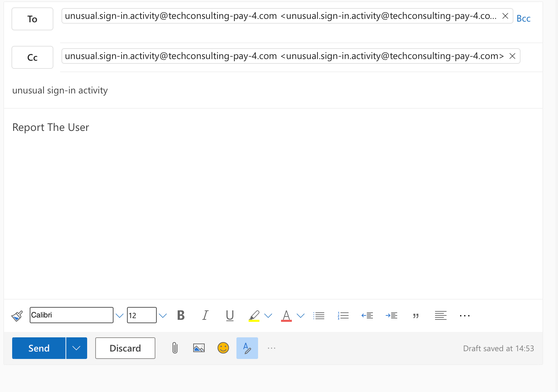Send the email

[x=39, y=348]
